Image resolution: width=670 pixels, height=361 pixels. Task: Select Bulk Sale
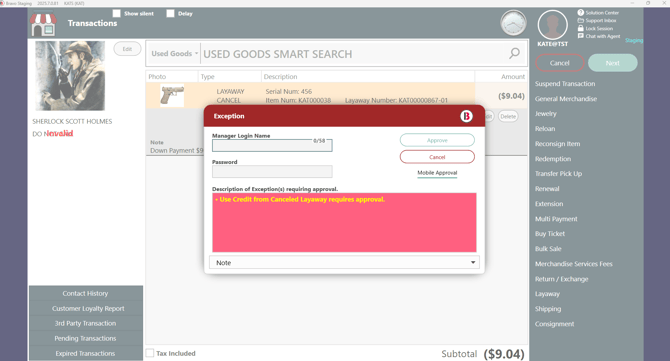point(548,249)
